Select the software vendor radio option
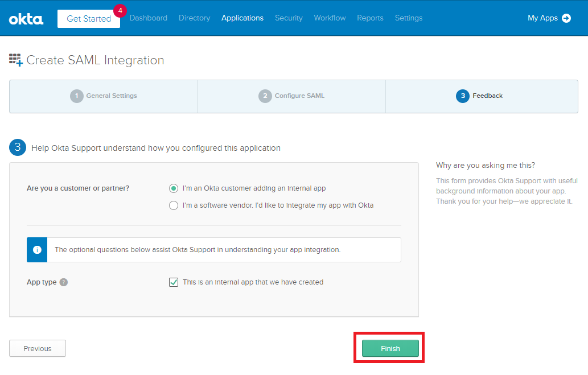Screen dimensions: 588x375 point(173,205)
